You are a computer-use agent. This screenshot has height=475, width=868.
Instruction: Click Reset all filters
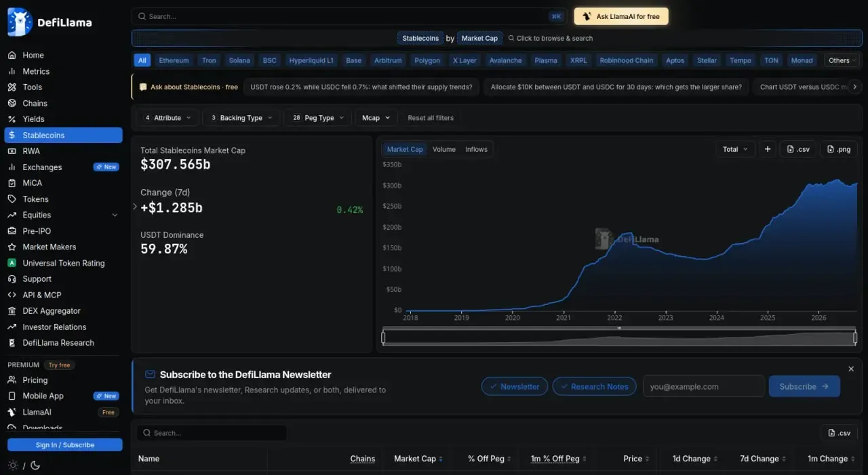431,118
